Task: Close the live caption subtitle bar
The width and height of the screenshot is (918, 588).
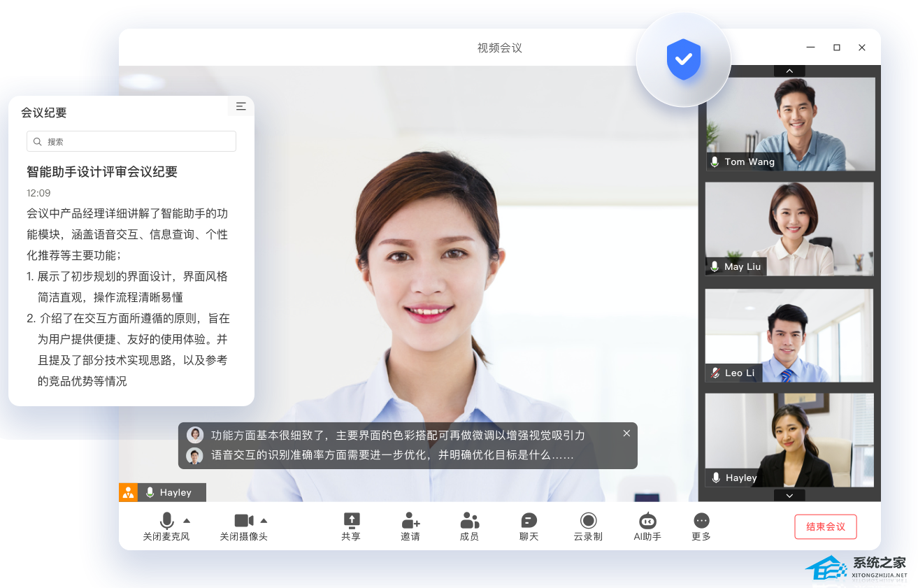Action: pos(626,433)
